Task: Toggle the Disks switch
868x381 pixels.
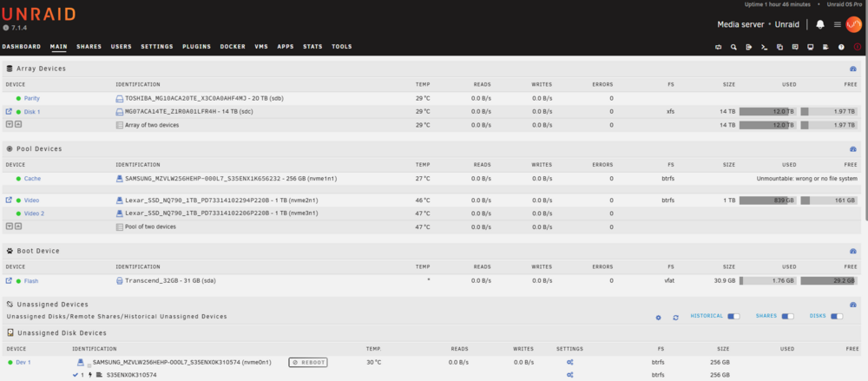Action: click(837, 316)
